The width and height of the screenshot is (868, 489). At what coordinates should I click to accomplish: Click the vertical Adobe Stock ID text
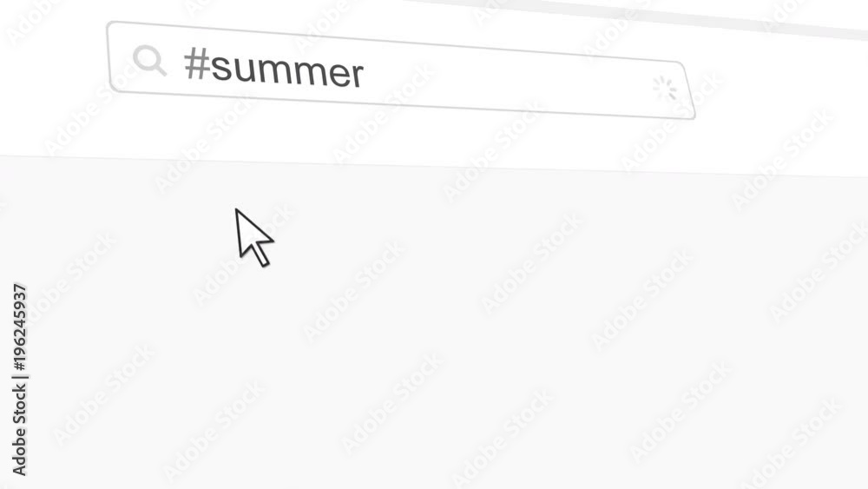pos(19,380)
